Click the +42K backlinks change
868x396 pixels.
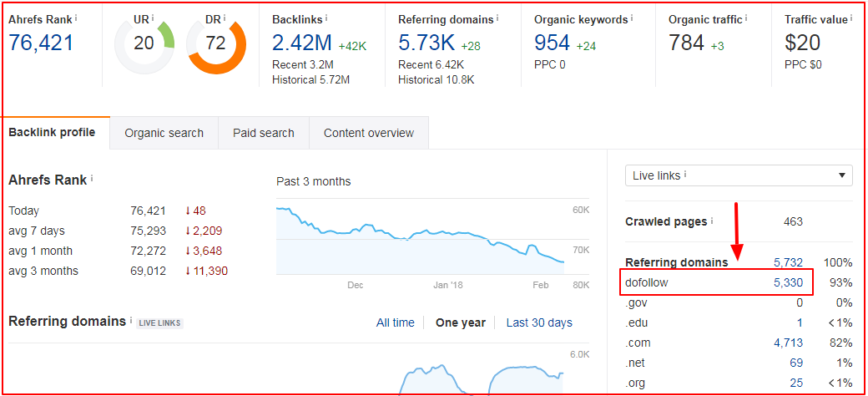(352, 46)
